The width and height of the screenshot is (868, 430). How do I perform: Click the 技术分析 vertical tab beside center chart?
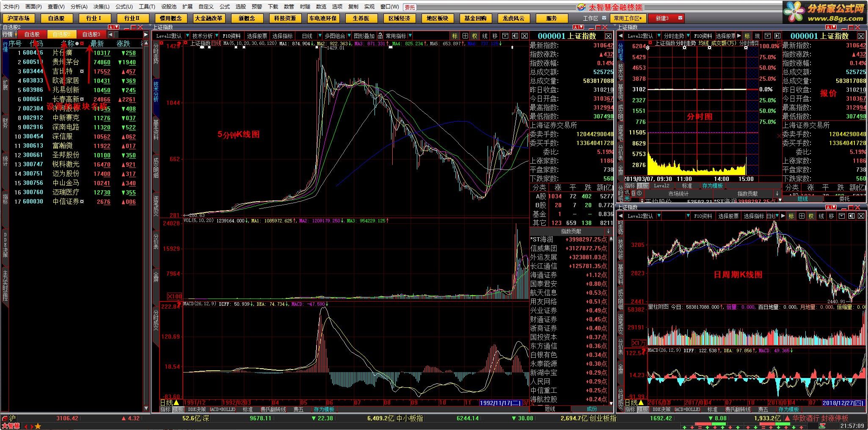[156, 92]
